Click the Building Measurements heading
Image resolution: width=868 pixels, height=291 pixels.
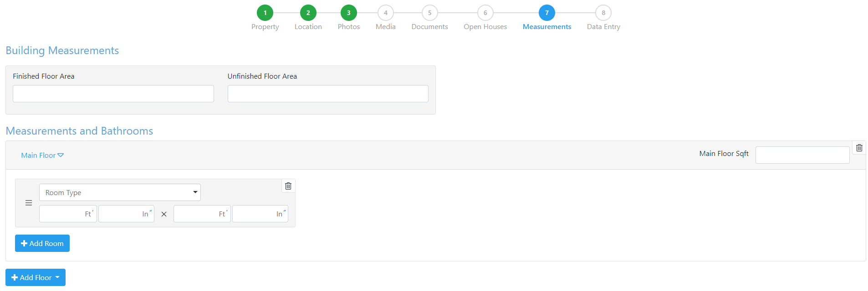click(x=62, y=50)
